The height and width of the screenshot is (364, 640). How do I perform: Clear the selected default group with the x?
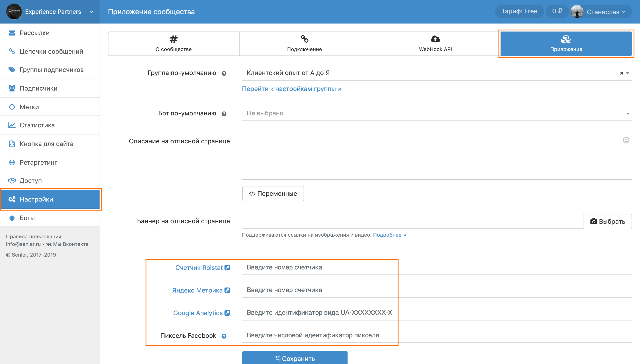tap(622, 73)
